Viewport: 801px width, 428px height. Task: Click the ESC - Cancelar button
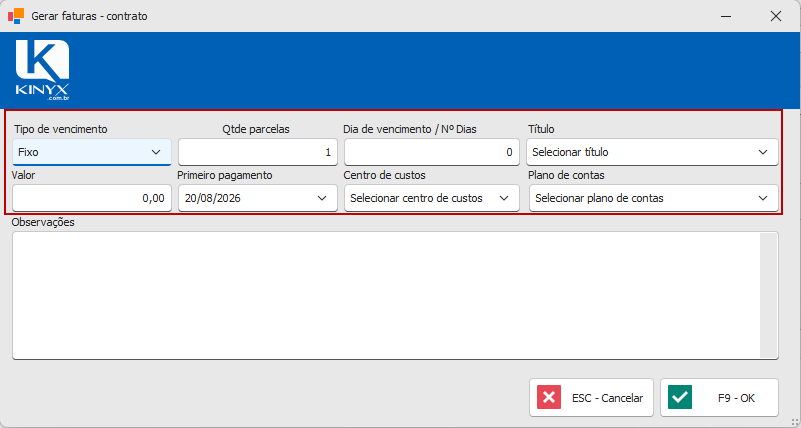[592, 398]
